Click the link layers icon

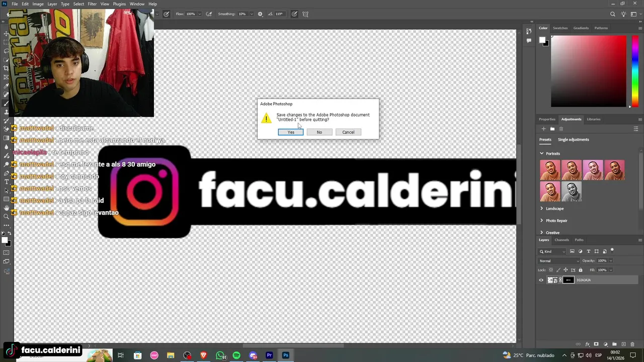point(578,344)
